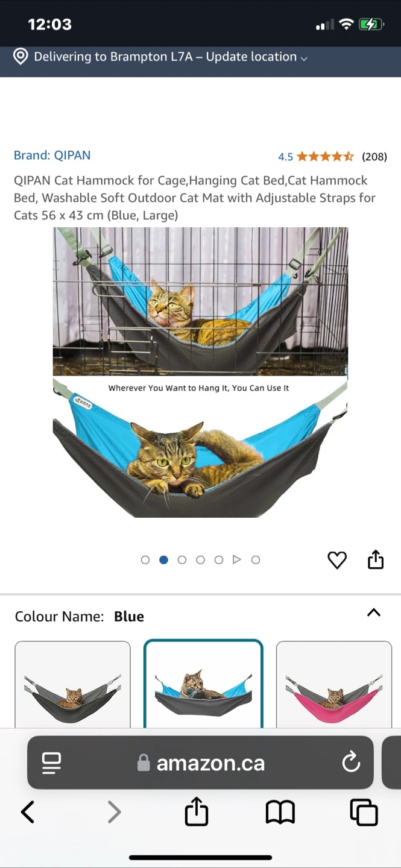
Task: Select the pink hammock colour swatch
Action: point(334,685)
